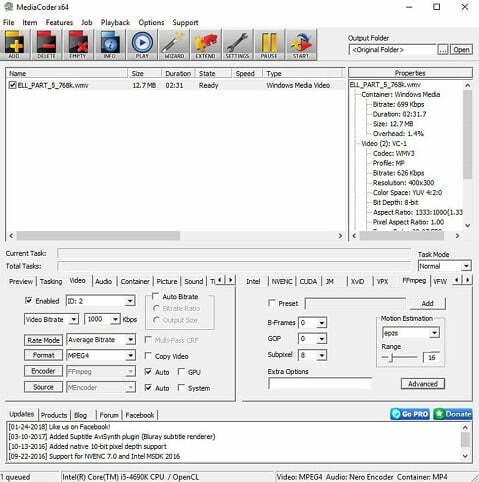Open the Average Bitrate rate mode dropdown
479x482 pixels.
click(x=101, y=340)
